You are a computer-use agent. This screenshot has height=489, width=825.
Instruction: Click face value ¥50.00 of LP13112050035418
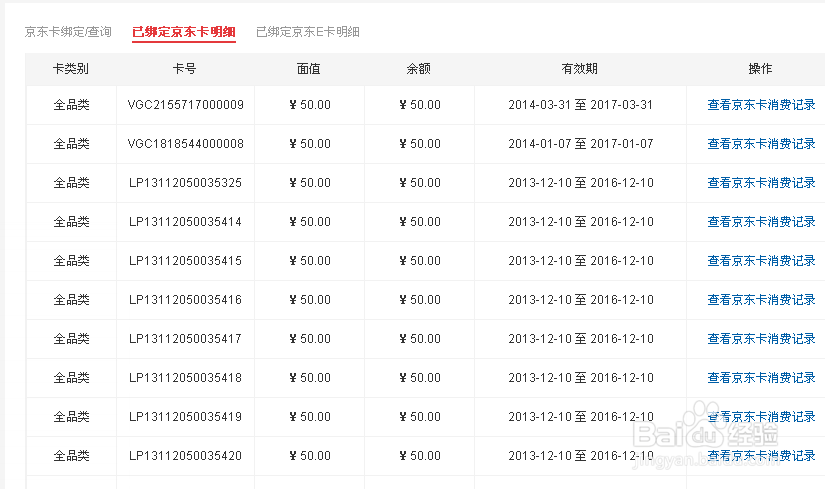(310, 377)
